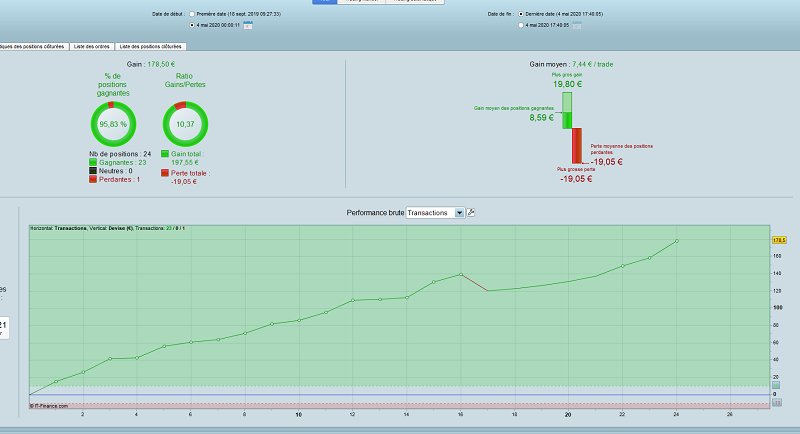The width and height of the screenshot is (800, 434).
Task: Open the Transactions dropdown arrow
Action: click(460, 213)
